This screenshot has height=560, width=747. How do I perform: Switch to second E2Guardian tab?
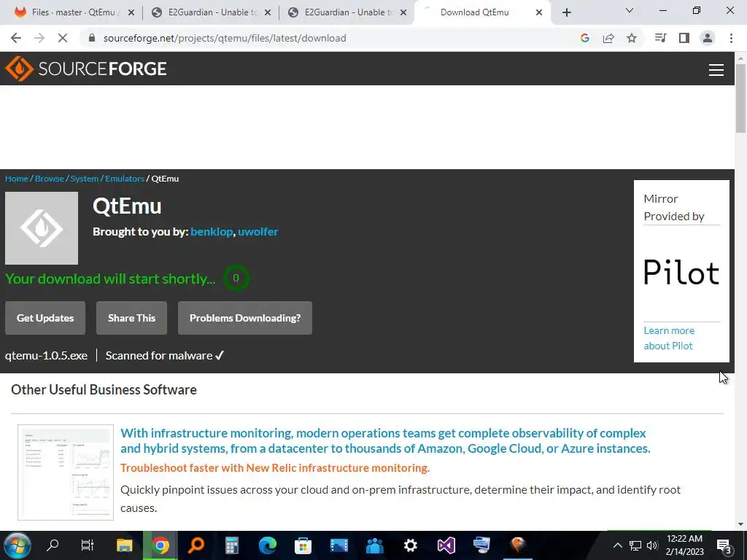click(347, 12)
